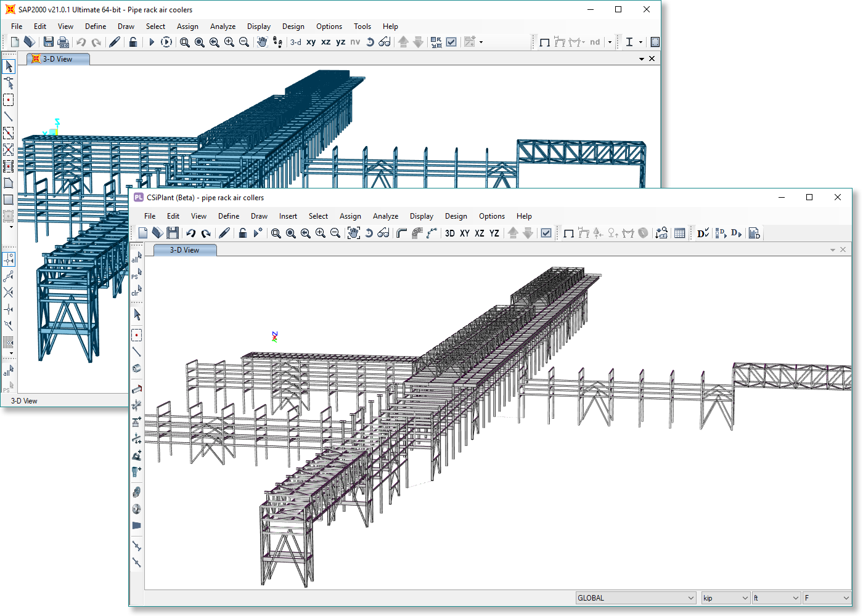Click select all button in SAP2000 sidebar
Image resolution: width=863 pixels, height=616 pixels.
pos(8,371)
